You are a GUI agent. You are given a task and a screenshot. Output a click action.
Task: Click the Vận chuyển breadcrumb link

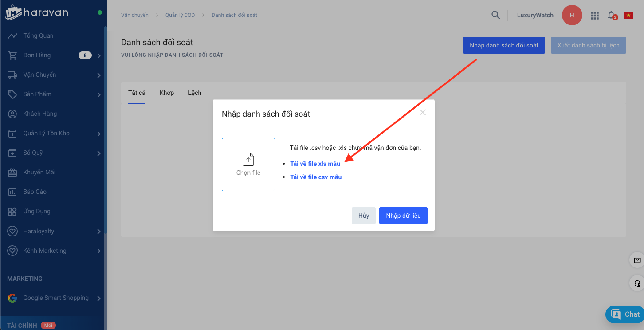click(134, 15)
